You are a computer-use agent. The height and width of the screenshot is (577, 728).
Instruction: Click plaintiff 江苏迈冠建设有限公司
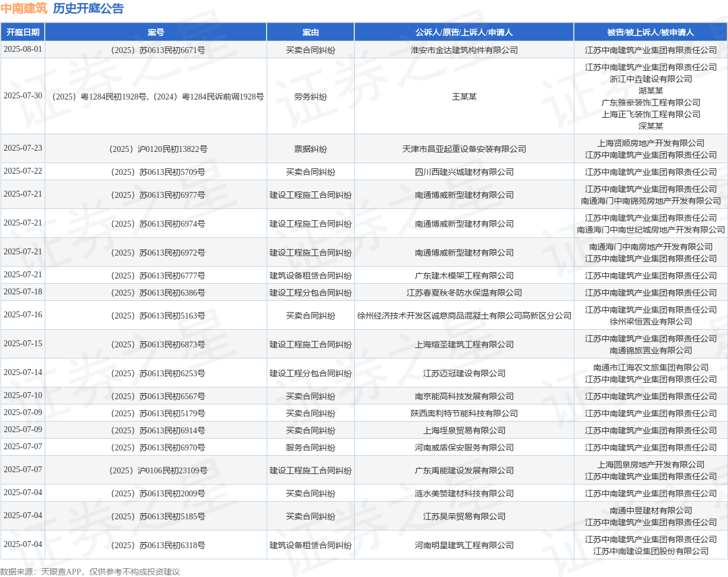click(464, 373)
